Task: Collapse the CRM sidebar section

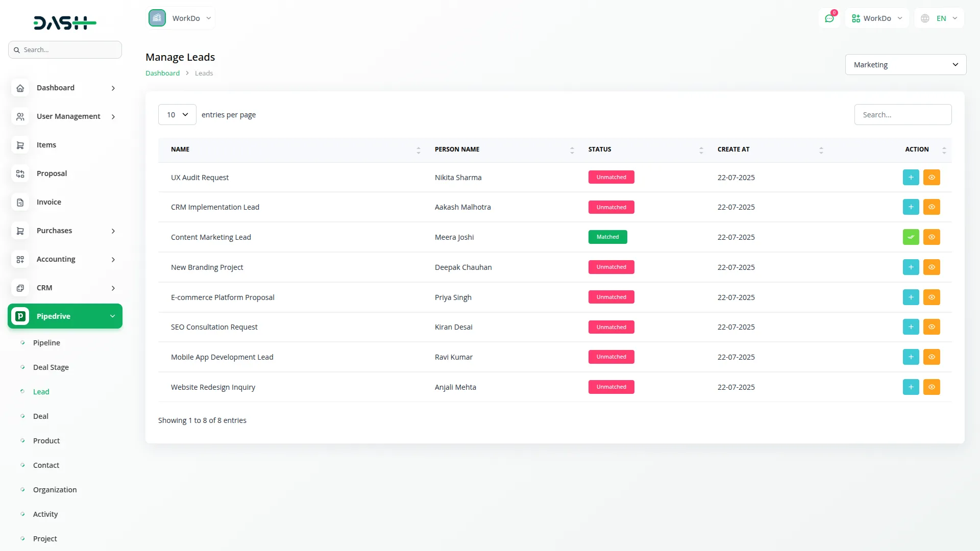Action: [113, 288]
